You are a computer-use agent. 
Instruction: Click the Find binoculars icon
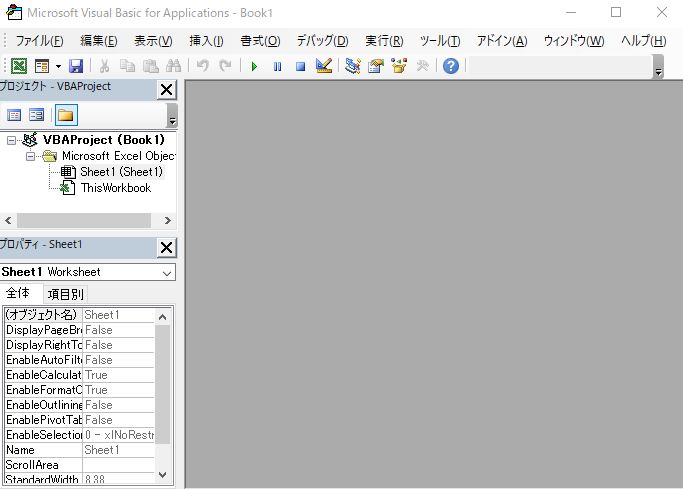tap(173, 66)
